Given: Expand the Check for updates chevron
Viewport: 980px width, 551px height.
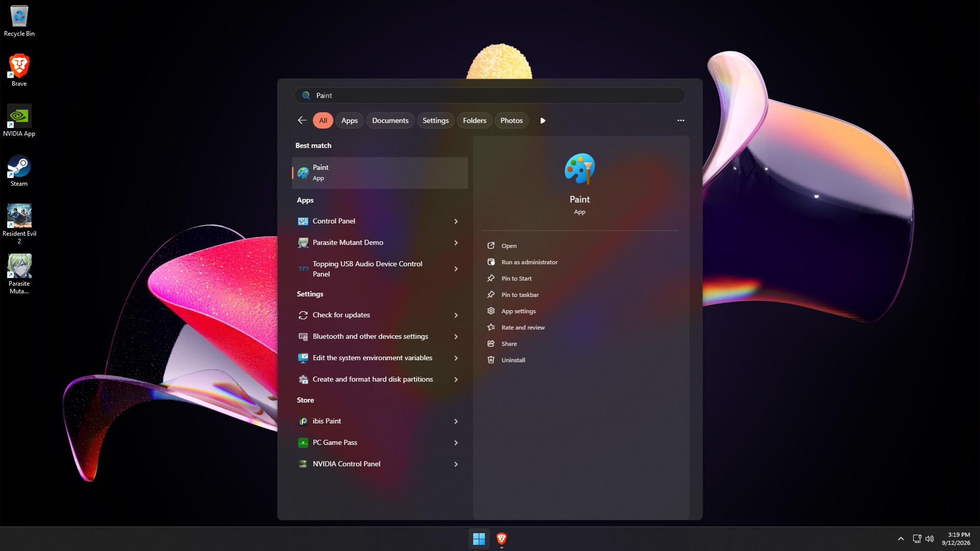Looking at the screenshot, I should tap(456, 315).
